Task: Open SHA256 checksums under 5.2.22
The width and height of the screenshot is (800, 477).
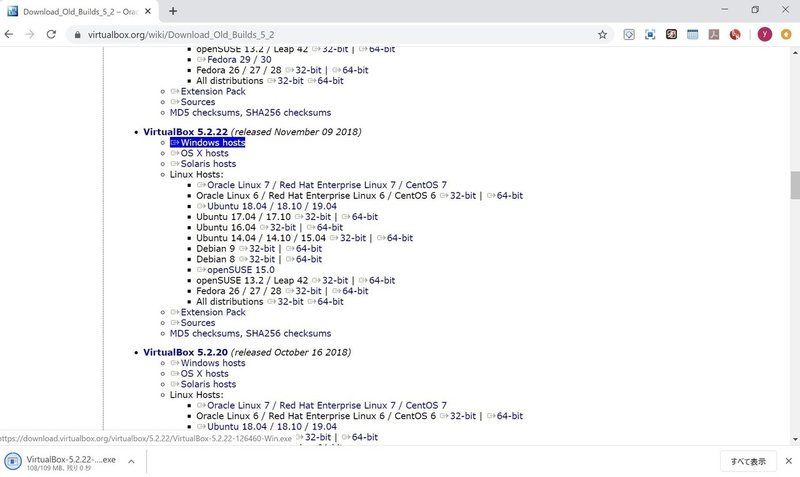Action: click(x=288, y=334)
